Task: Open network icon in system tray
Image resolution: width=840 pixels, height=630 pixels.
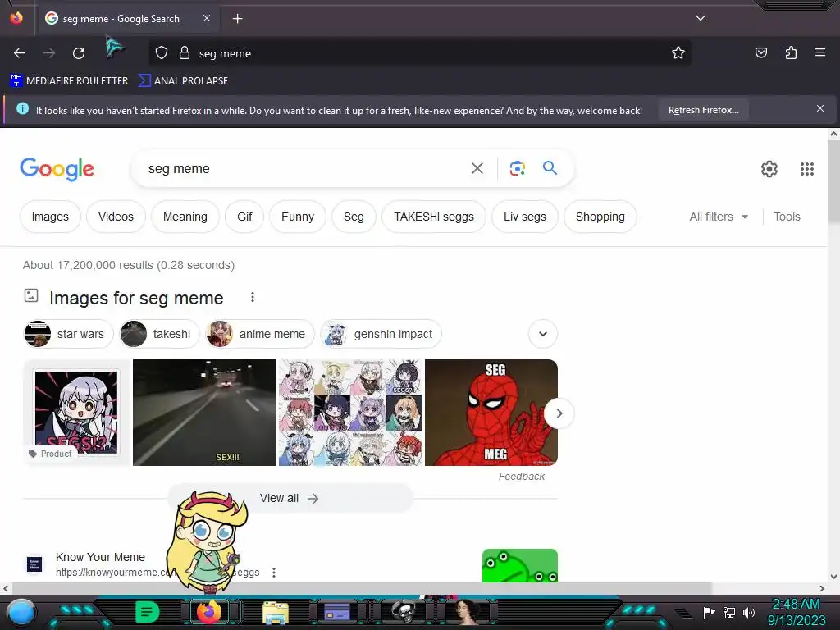Action: [728, 612]
